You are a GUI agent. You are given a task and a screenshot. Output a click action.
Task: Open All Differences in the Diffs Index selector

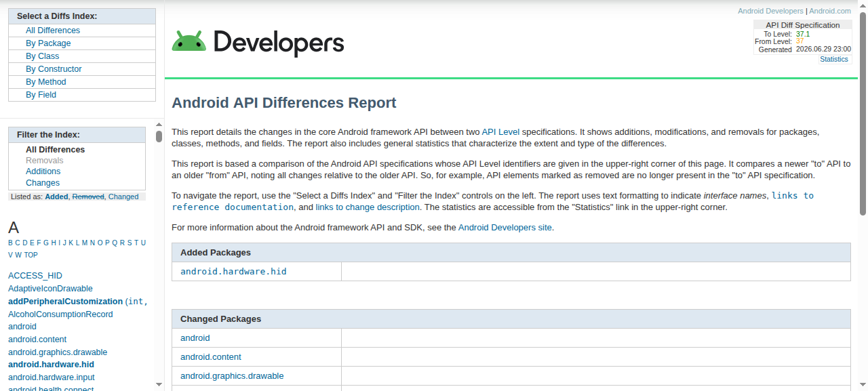[53, 30]
